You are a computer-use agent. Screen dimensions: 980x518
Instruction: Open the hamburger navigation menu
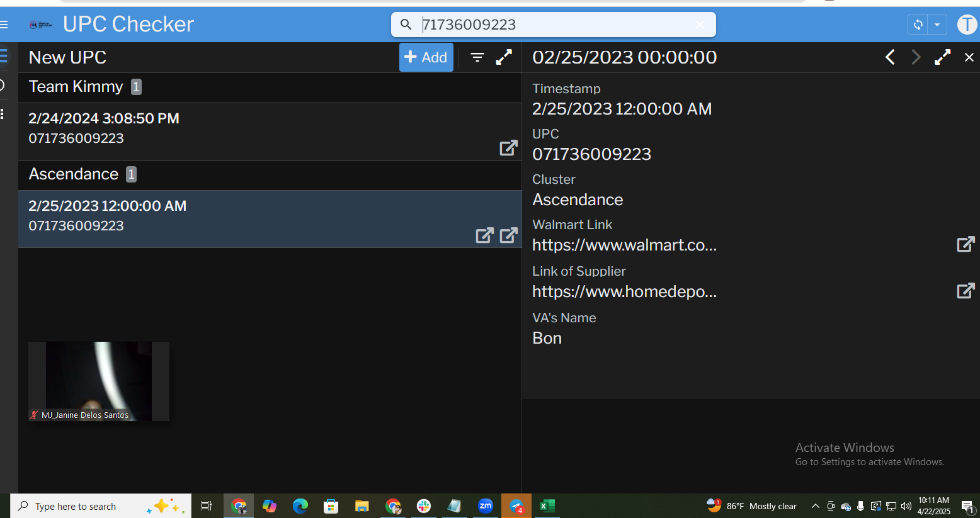tap(4, 25)
